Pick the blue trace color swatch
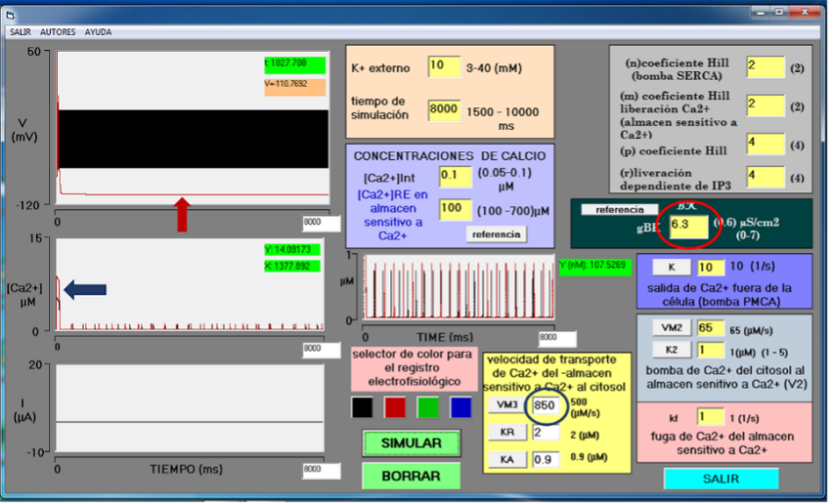The height and width of the screenshot is (504, 831). click(x=460, y=406)
